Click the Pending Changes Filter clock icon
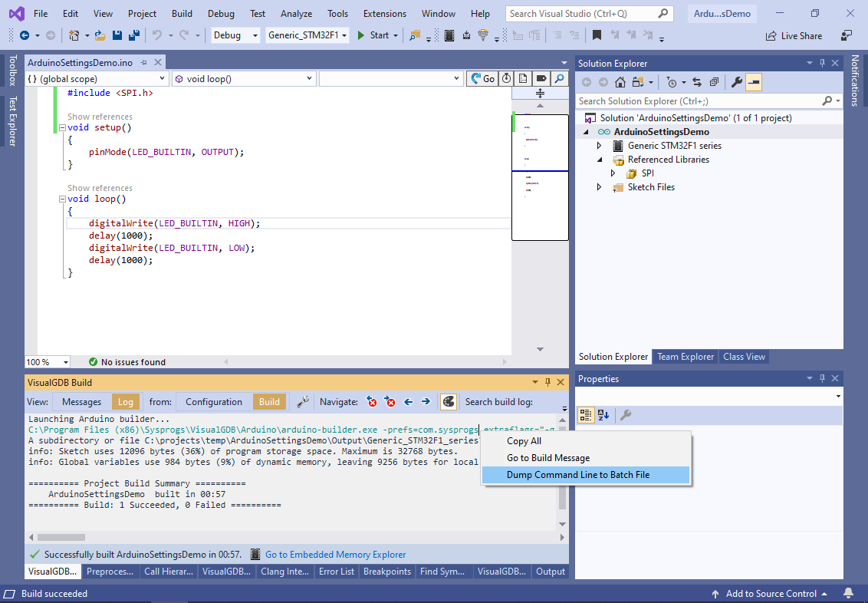868x603 pixels. 672,83
